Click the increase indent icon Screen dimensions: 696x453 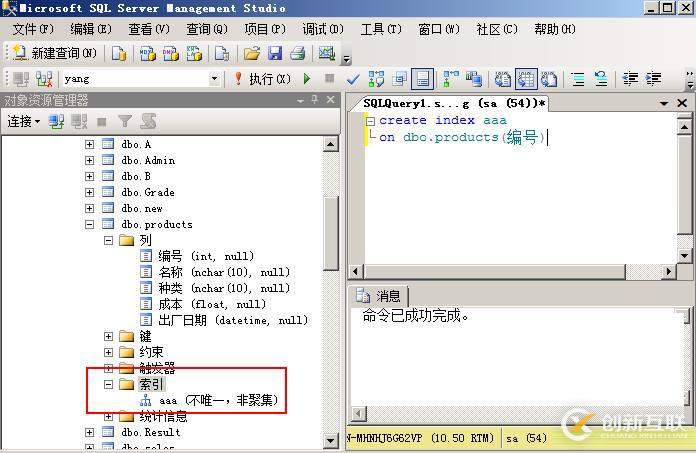[653, 79]
